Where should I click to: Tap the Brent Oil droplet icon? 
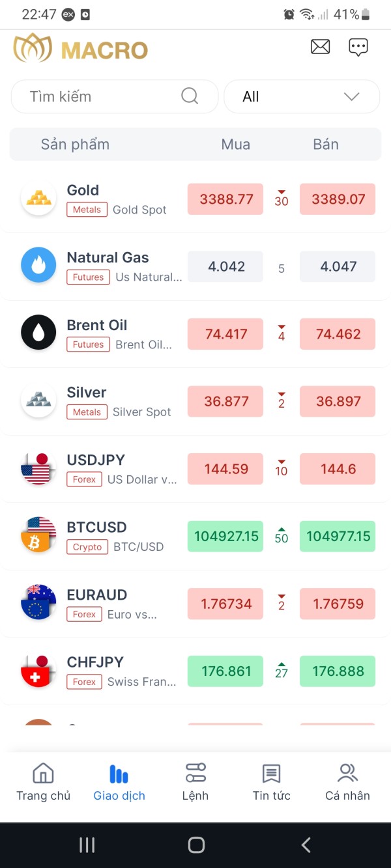click(38, 333)
